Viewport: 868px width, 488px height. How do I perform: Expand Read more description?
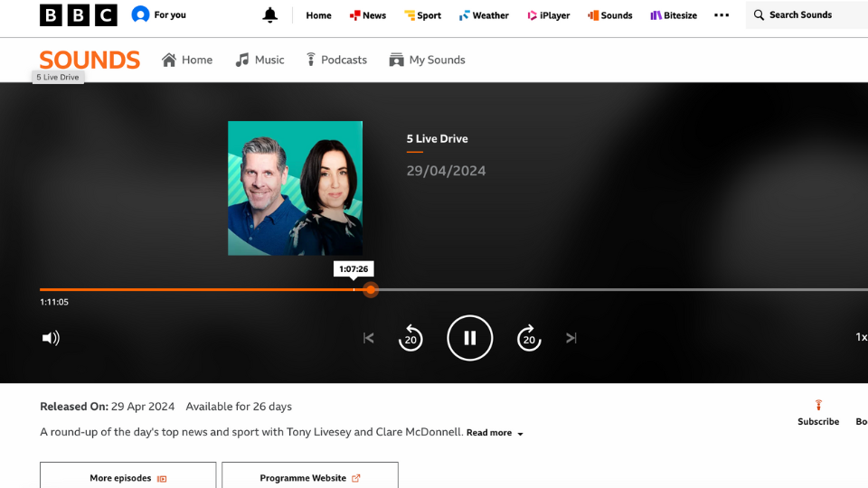[495, 433]
